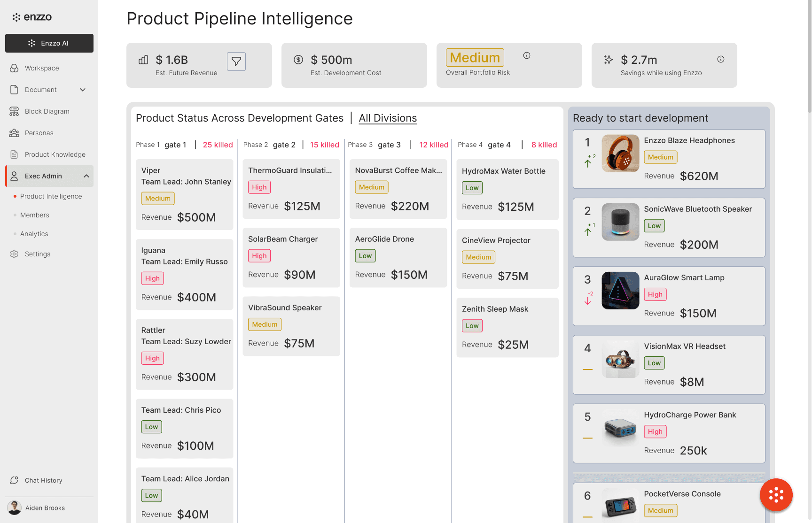Click the Medium portfolio risk badge
Image resolution: width=812 pixels, height=523 pixels.
475,58
